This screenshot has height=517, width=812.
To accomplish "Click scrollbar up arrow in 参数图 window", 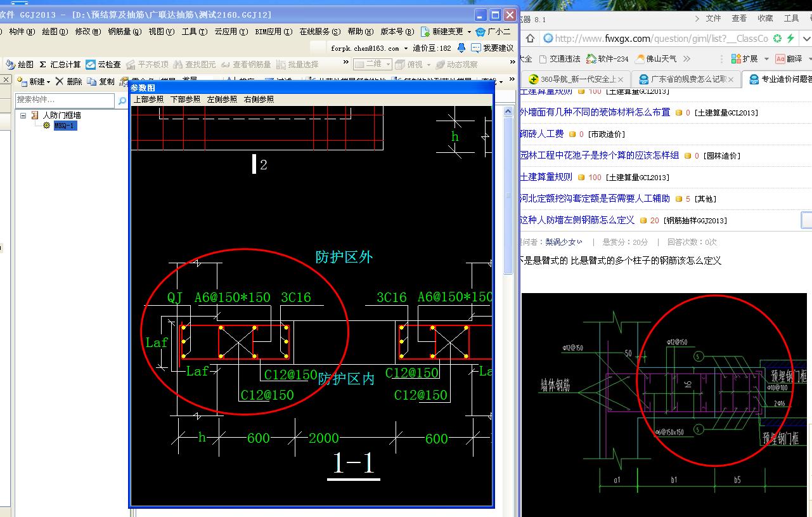I will (x=508, y=111).
